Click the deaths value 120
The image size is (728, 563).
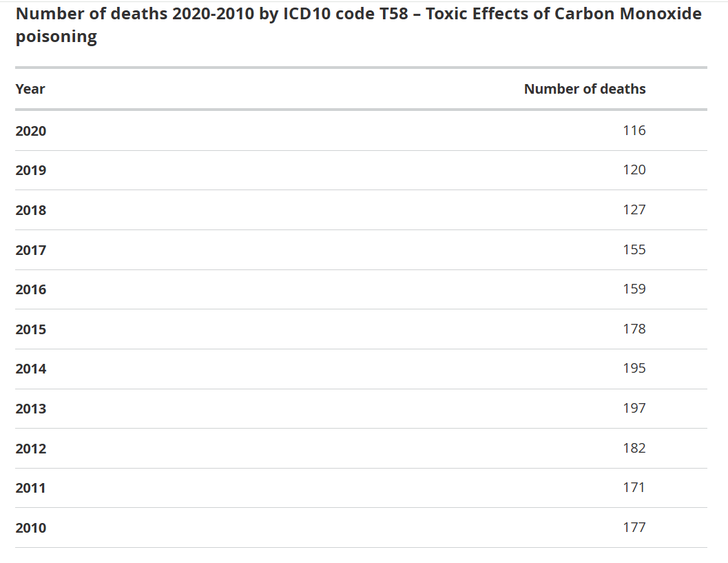pos(634,170)
